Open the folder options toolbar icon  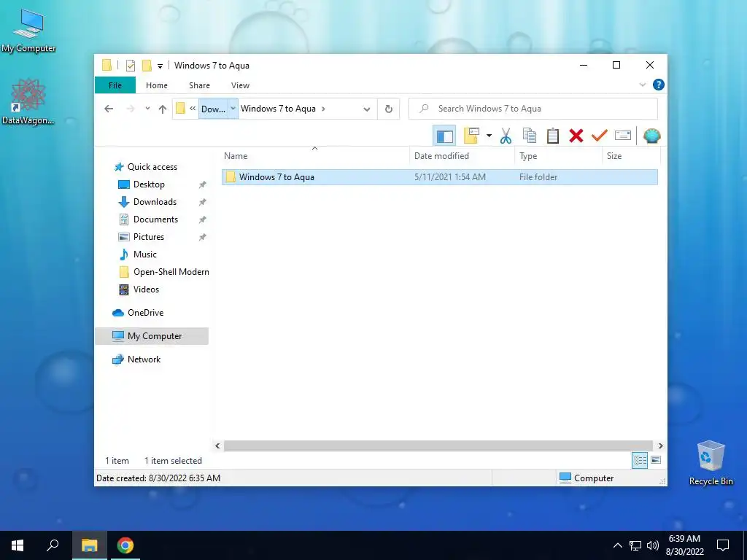pos(471,136)
